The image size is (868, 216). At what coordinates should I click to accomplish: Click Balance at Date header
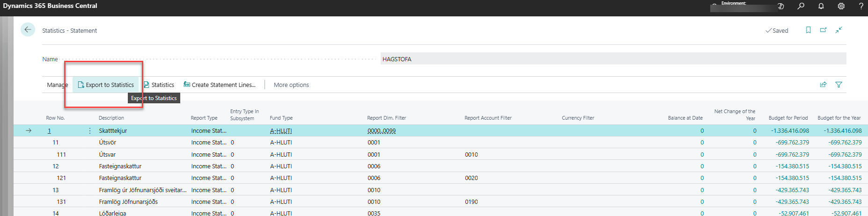coord(685,118)
